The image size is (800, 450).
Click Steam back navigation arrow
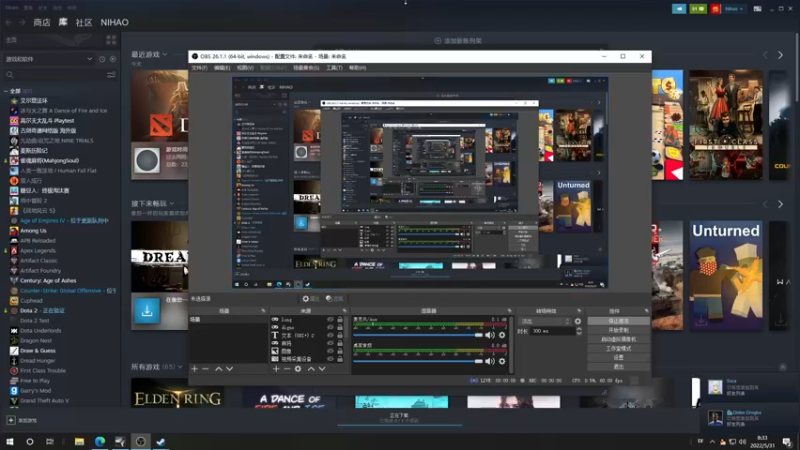click(x=9, y=22)
